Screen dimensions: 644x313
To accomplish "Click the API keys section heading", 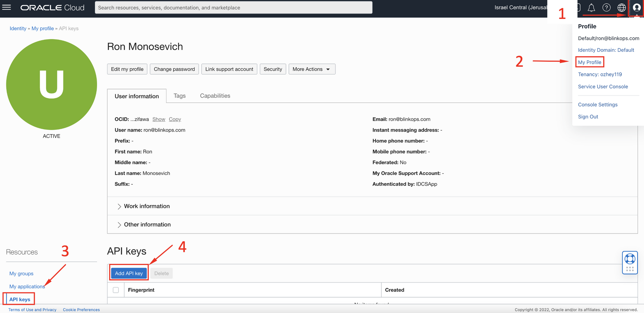I will [x=127, y=251].
